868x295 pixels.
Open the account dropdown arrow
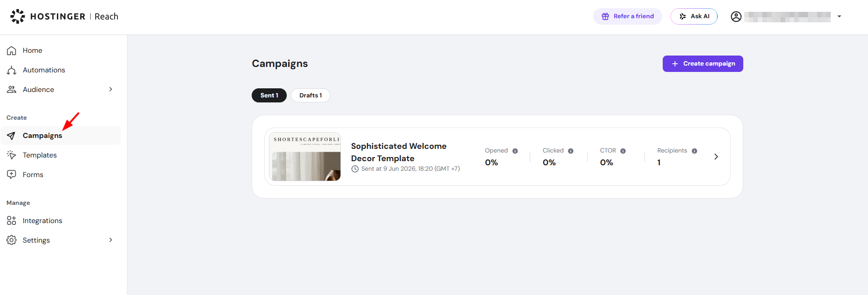[839, 16]
